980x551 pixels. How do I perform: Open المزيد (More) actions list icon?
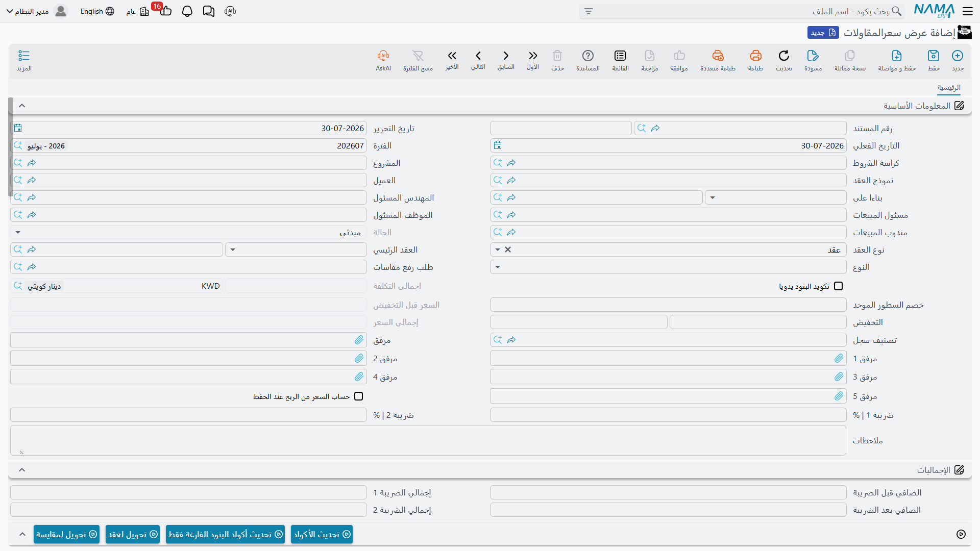point(24,56)
